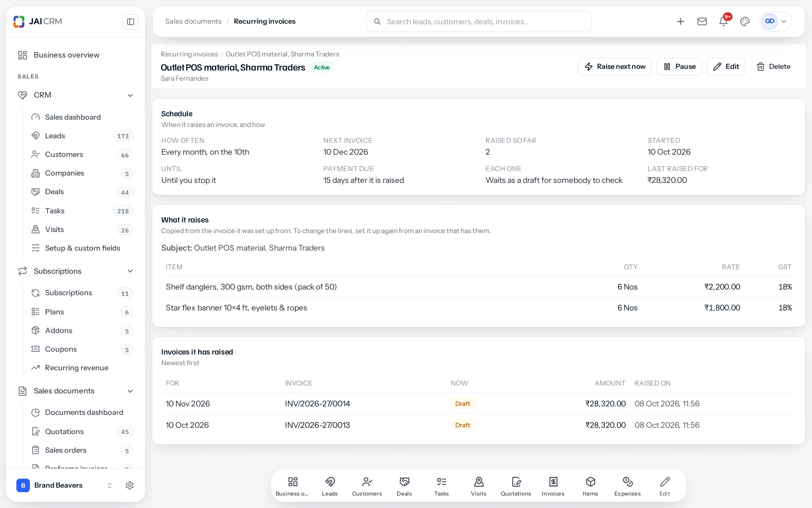Open Customers in the sidebar
This screenshot has width=812, height=508.
pyautogui.click(x=82, y=155)
